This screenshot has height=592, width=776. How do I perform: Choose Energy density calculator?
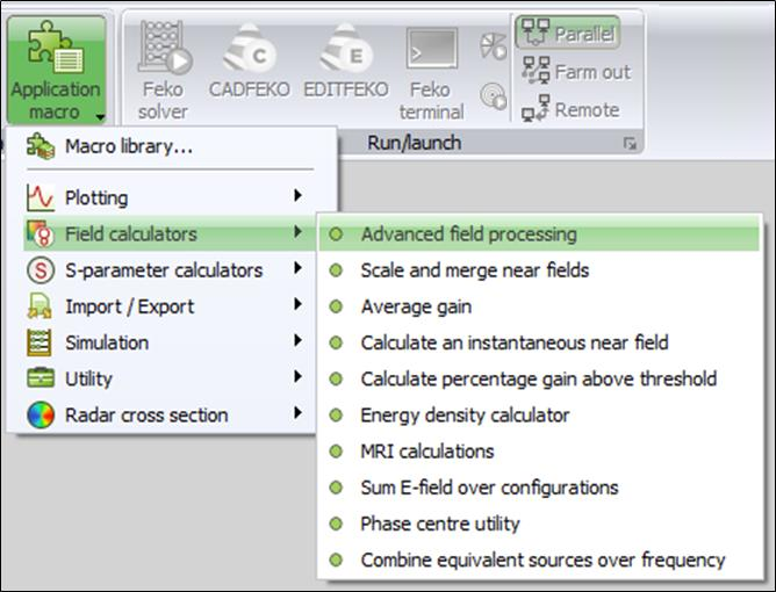coord(464,414)
